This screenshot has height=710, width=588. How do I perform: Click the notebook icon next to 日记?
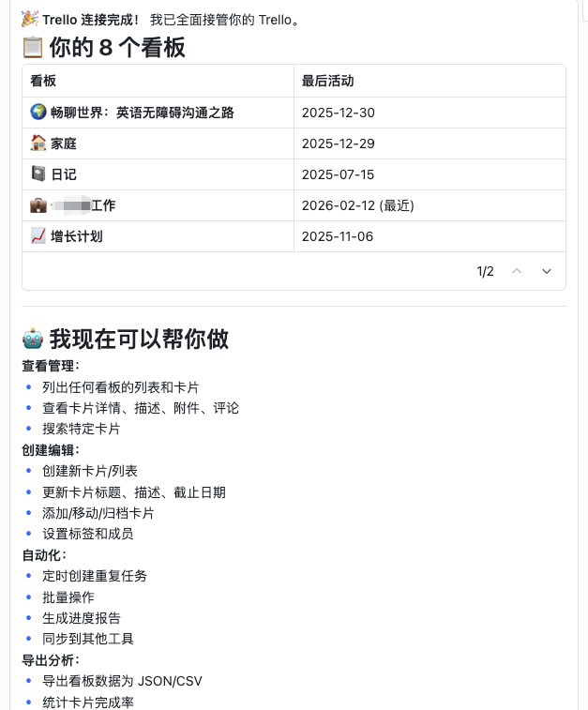[38, 174]
